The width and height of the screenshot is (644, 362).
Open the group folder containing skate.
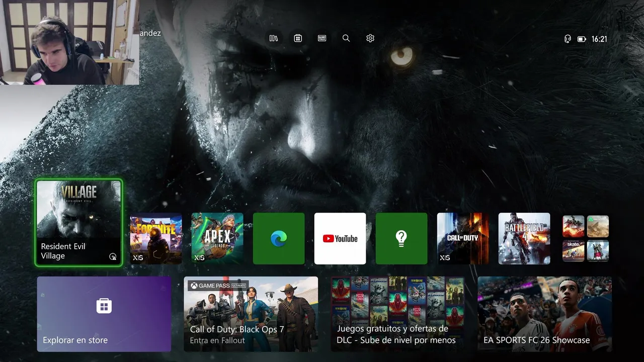tap(586, 238)
